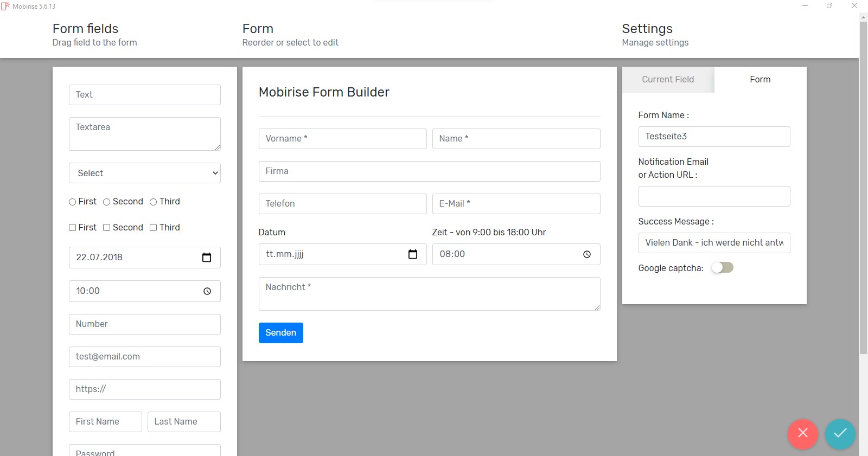Viewport: 868px width, 456px height.
Task: Check the 'Third' checkbox
Action: (154, 228)
